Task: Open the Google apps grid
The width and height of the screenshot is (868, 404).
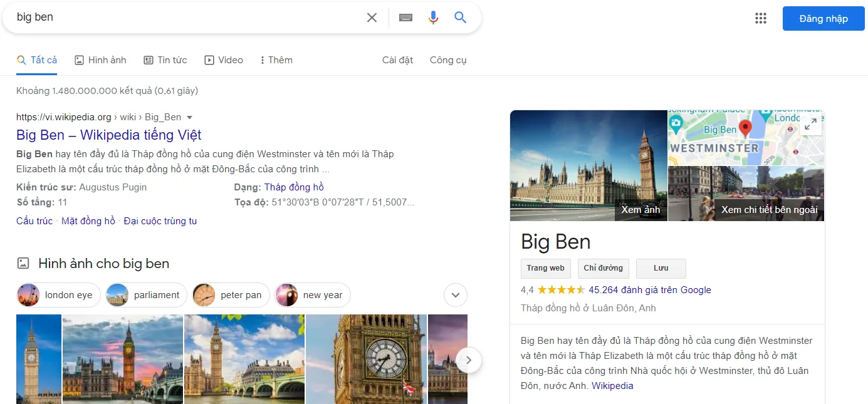Action: [x=761, y=18]
